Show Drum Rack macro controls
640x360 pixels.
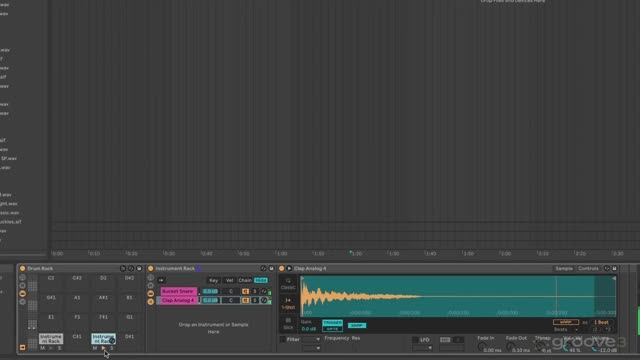pos(22,278)
